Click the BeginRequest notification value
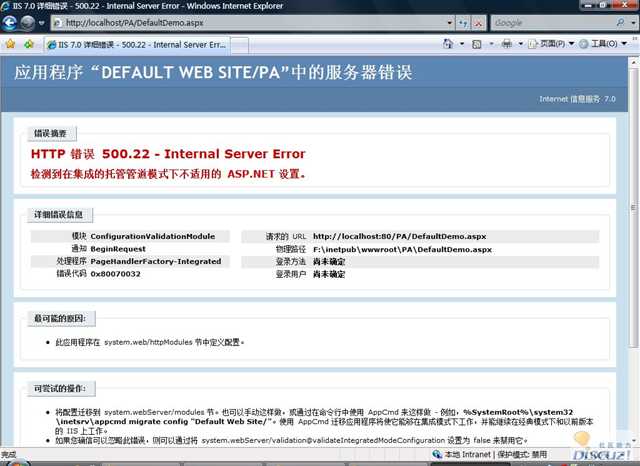 point(118,249)
